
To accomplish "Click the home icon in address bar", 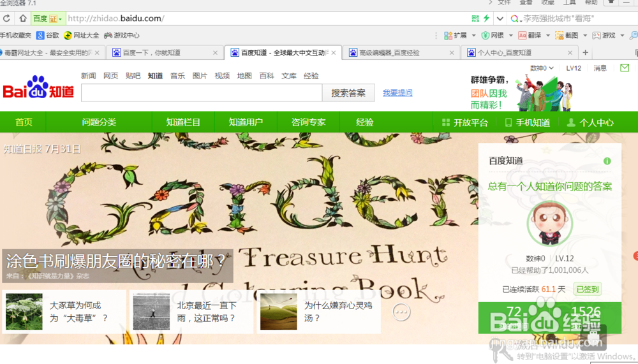I will point(23,18).
